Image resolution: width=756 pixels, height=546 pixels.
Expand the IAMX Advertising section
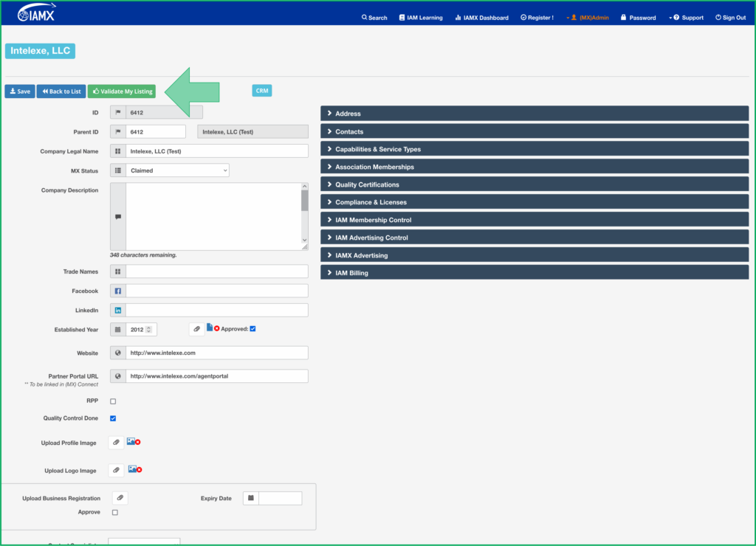tap(535, 255)
